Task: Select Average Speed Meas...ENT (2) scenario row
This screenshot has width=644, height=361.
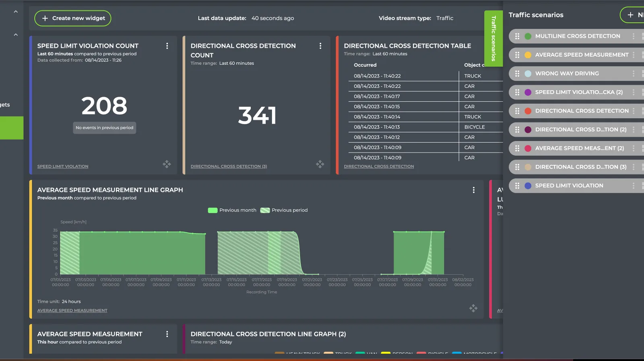Action: tap(576, 148)
